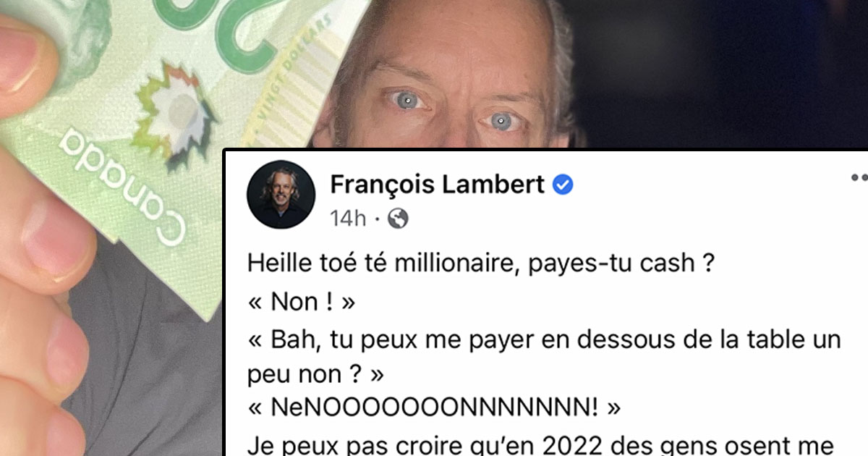Open François Lambert's round profile avatar
868x456 pixels.
click(x=281, y=195)
